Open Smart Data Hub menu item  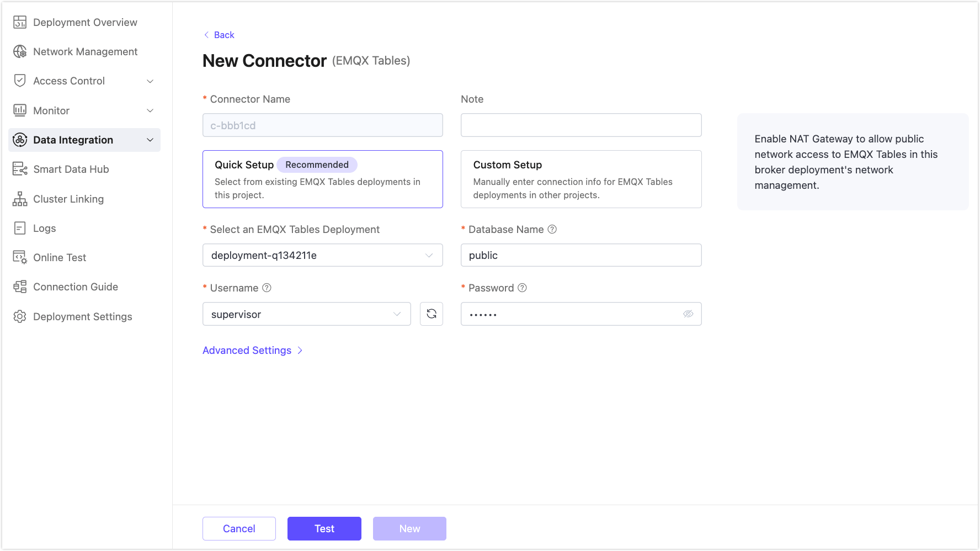coord(84,169)
